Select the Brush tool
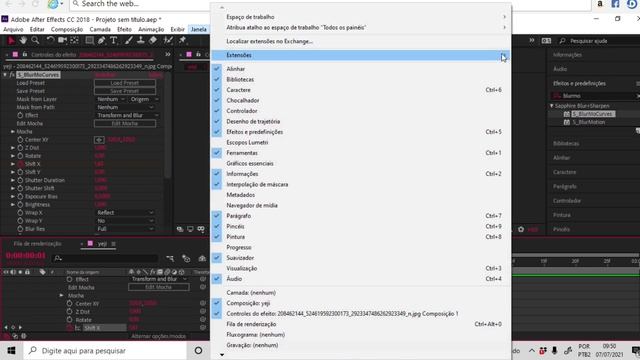This screenshot has width=640, height=360. pos(129,40)
